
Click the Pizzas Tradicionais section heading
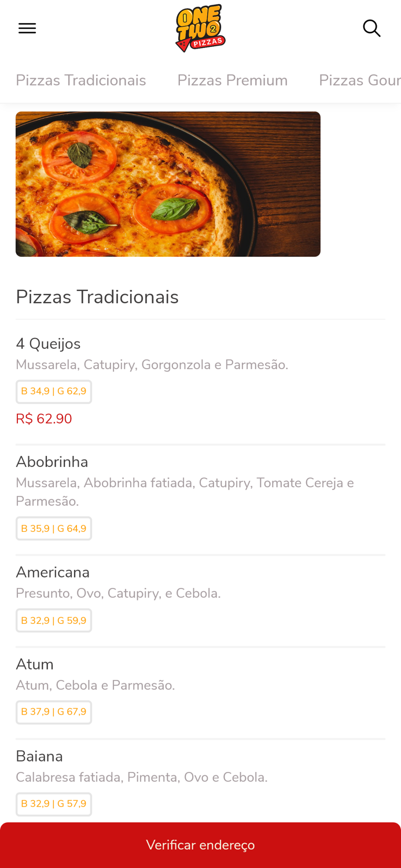click(97, 296)
